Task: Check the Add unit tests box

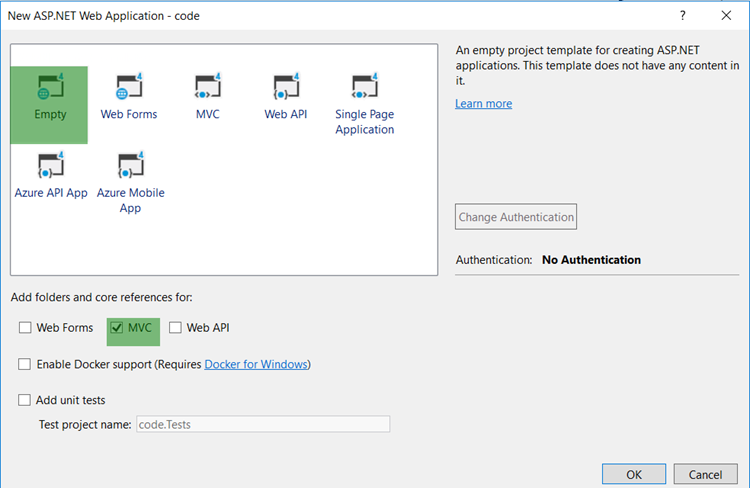Action: click(24, 400)
